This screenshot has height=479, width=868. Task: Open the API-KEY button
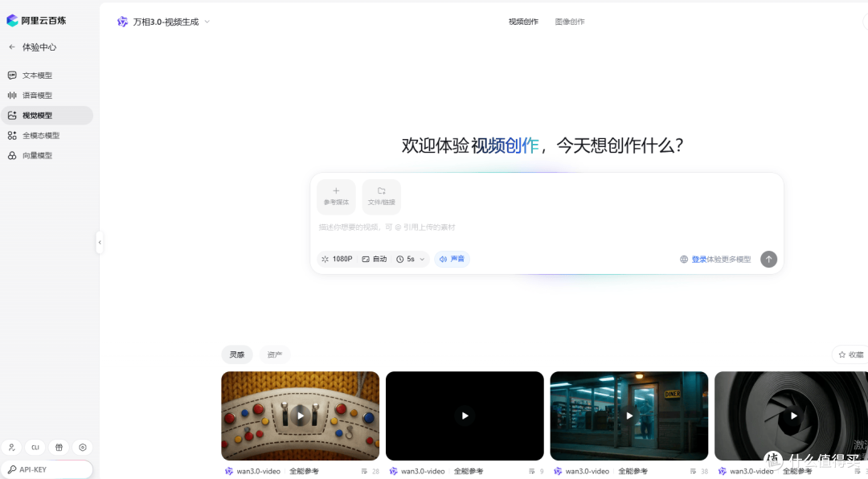click(47, 469)
